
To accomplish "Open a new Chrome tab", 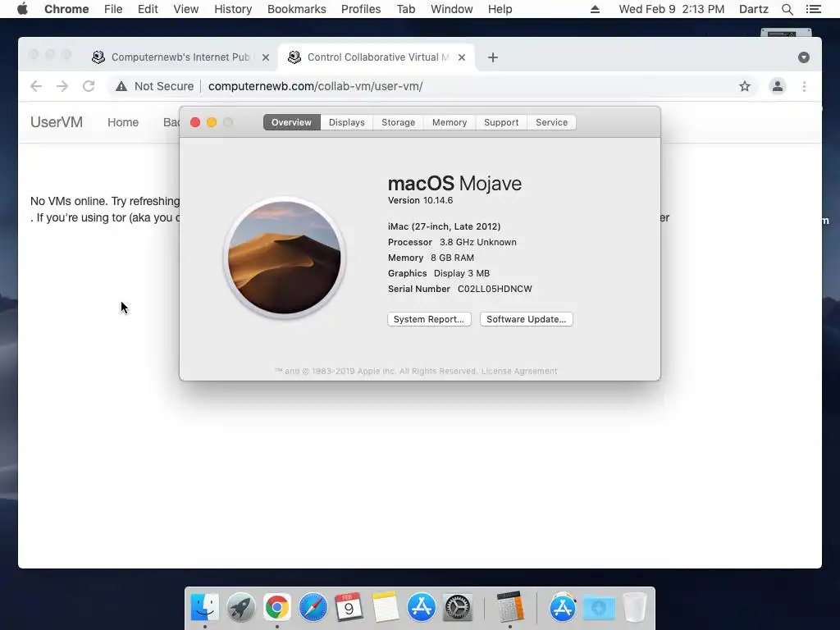I will 493,57.
